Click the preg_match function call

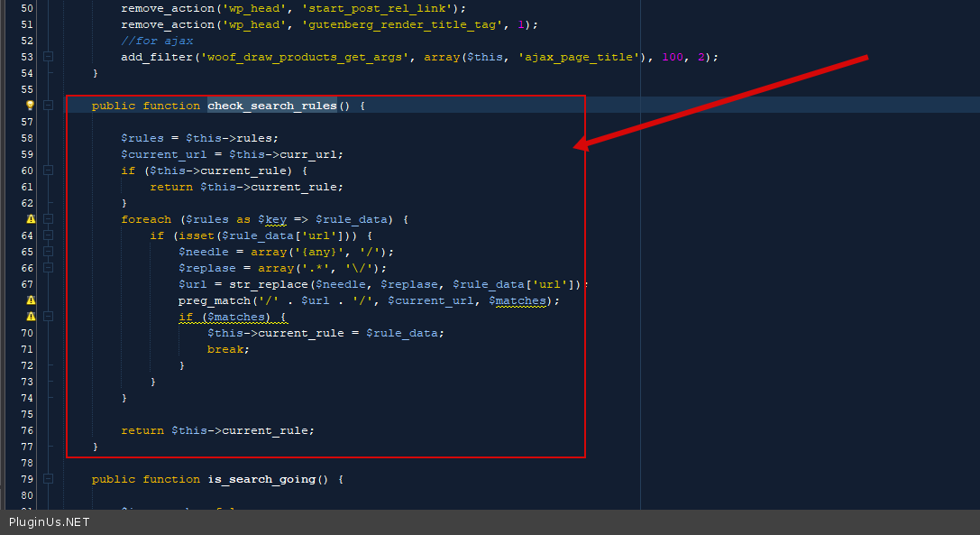(x=214, y=301)
